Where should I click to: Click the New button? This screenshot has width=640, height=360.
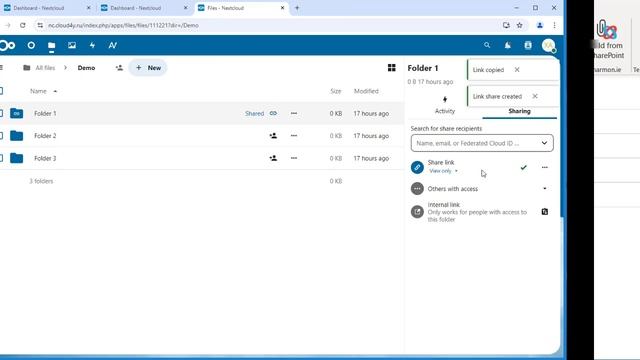148,68
